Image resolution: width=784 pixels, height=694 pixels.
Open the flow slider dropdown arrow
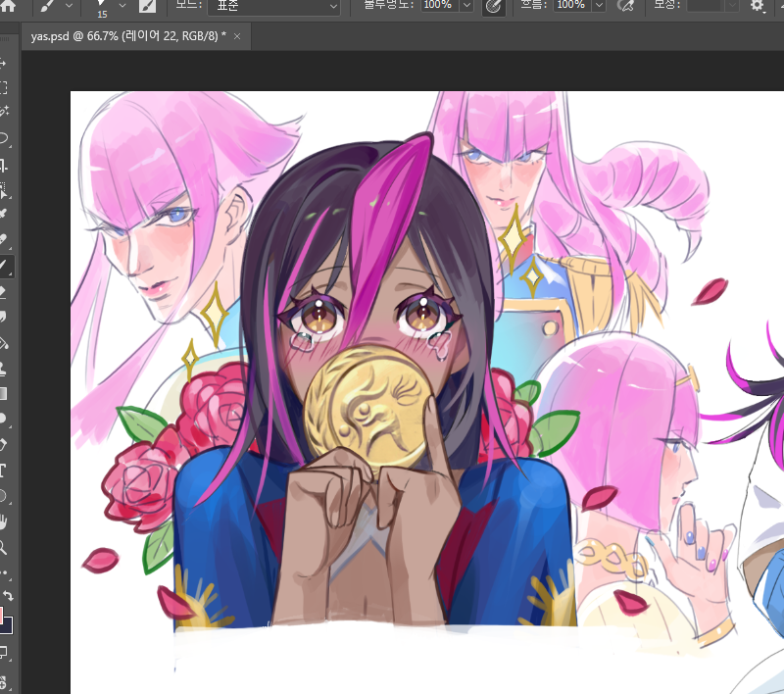(x=599, y=6)
